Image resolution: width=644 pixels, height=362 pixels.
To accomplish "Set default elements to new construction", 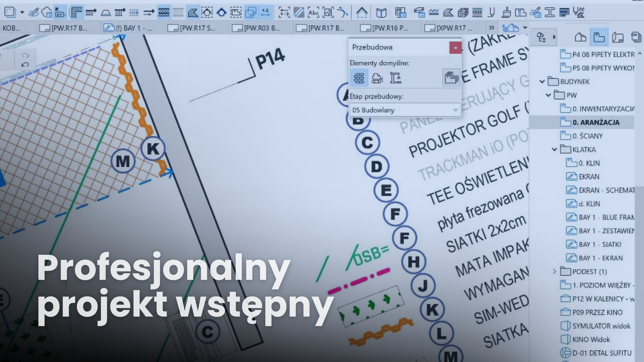I will [395, 78].
